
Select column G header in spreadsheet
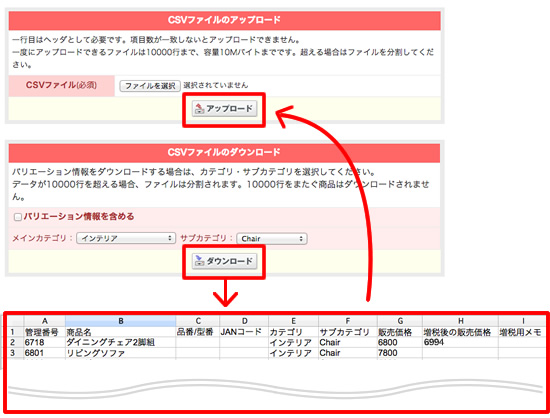pyautogui.click(x=400, y=321)
